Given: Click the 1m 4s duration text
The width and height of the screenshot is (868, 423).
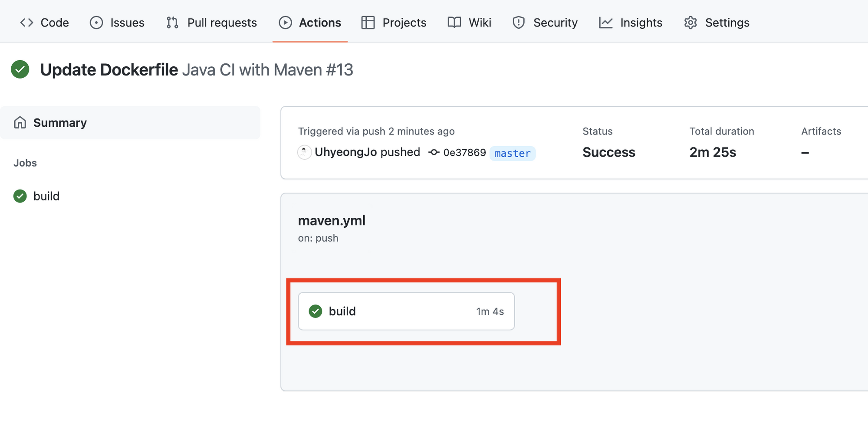Looking at the screenshot, I should (490, 312).
